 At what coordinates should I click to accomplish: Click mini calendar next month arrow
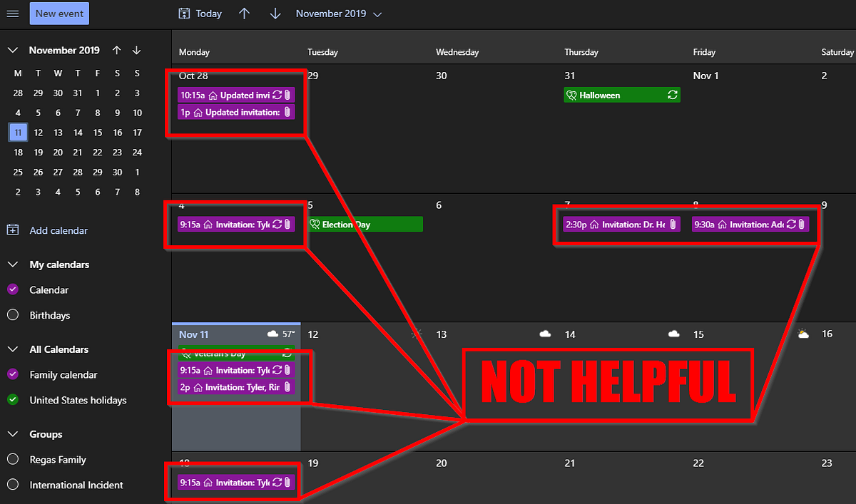[137, 51]
